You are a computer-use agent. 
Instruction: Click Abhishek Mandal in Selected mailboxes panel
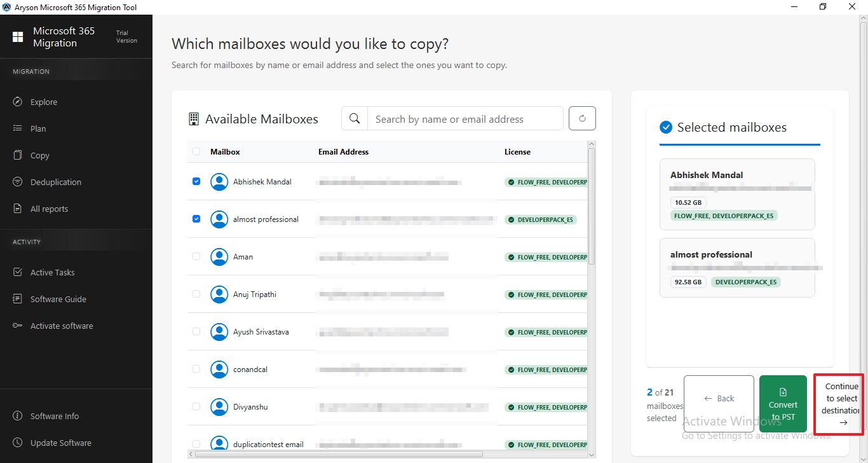click(707, 175)
